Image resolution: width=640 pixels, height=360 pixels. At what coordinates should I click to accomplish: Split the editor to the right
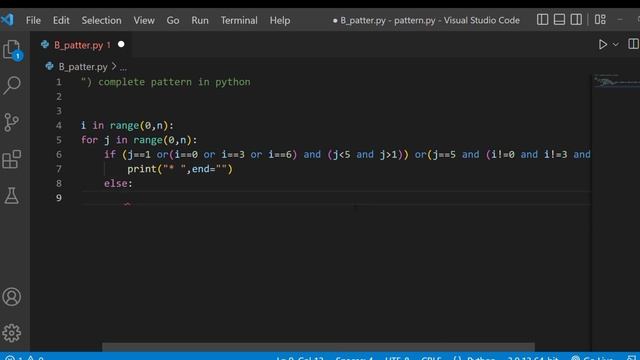(x=633, y=44)
